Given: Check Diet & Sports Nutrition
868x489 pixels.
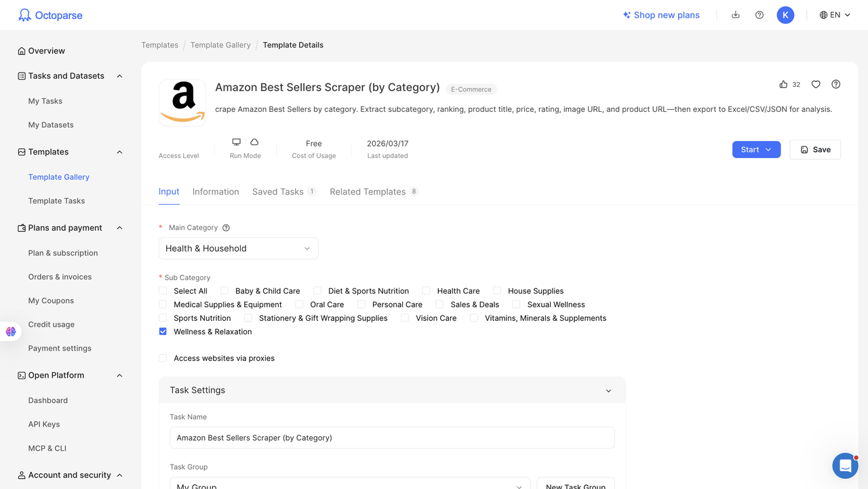Looking at the screenshot, I should pyautogui.click(x=317, y=291).
